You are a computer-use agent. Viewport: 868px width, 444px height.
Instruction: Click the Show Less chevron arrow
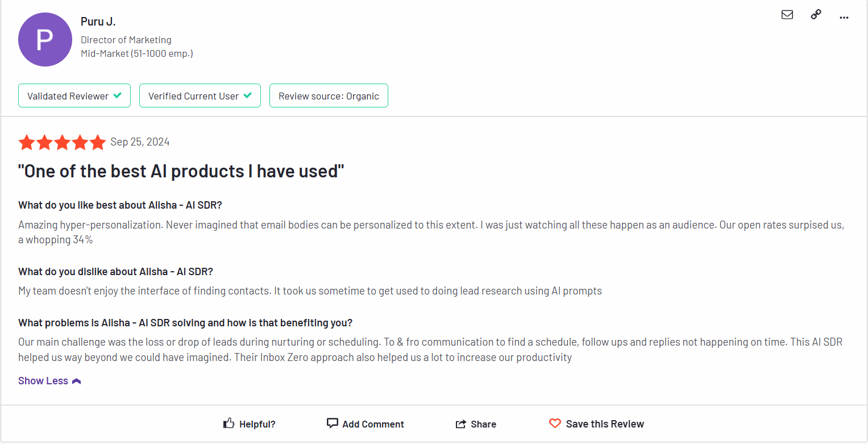(77, 381)
